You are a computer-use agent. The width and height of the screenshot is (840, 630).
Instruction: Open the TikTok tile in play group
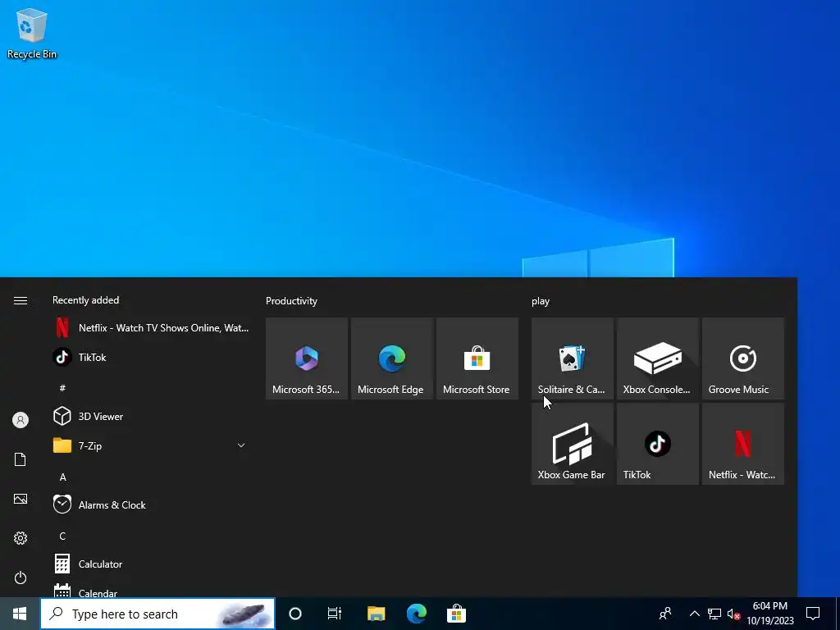[658, 444]
